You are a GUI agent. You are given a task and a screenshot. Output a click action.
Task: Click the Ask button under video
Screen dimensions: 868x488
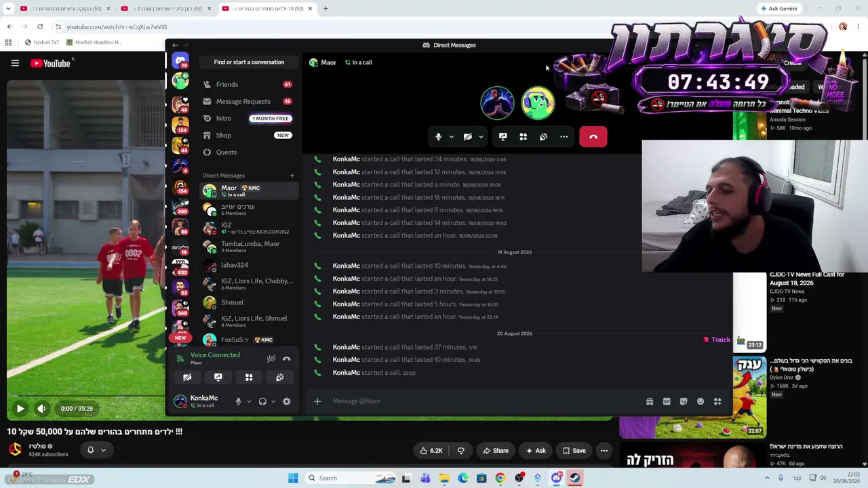click(x=536, y=451)
